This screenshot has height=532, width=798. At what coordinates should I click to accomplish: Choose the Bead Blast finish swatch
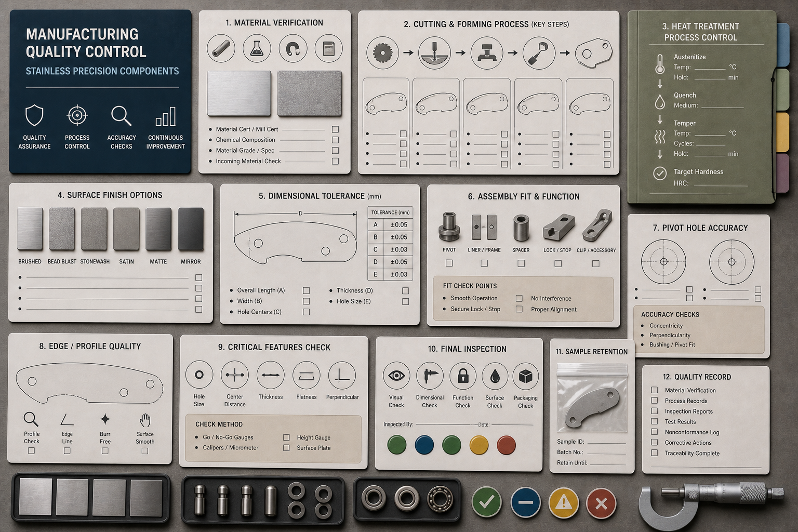(x=62, y=230)
